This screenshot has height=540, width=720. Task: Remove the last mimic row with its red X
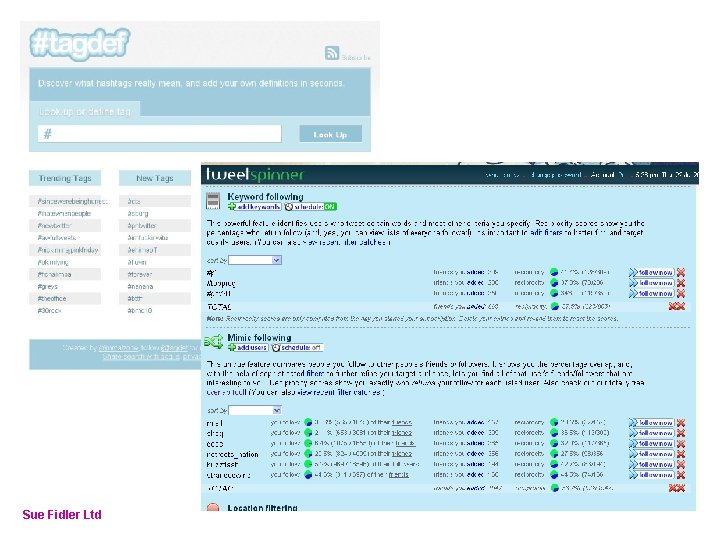681,475
